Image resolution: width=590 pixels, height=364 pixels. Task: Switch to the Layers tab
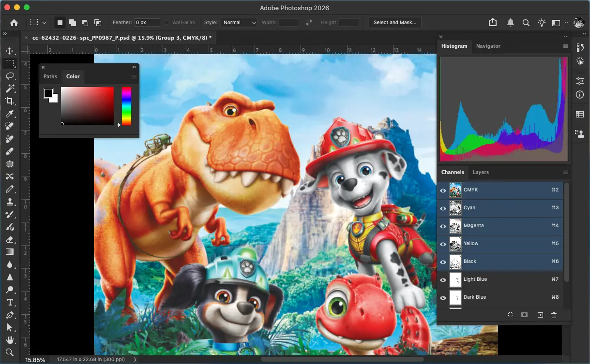pos(481,172)
